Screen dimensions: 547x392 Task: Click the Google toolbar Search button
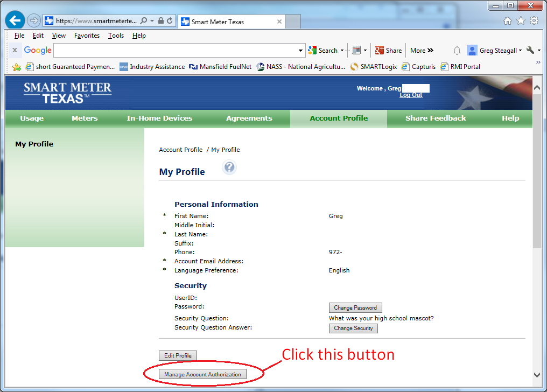tap(323, 50)
